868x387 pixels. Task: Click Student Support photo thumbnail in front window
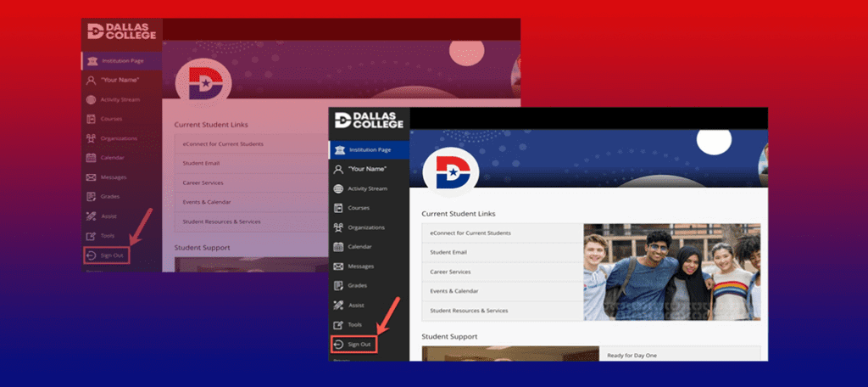pyautogui.click(x=510, y=354)
